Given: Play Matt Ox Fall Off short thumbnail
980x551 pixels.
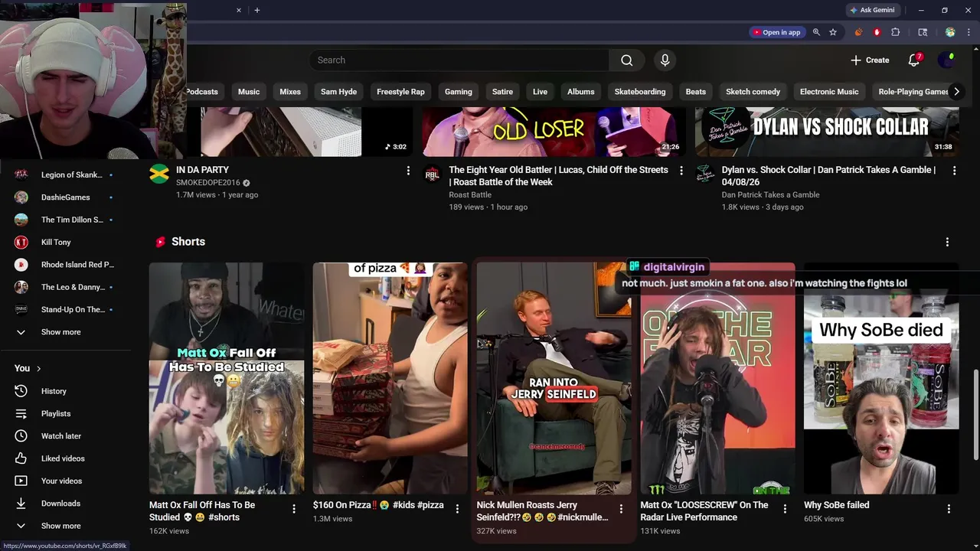Looking at the screenshot, I should pos(227,379).
